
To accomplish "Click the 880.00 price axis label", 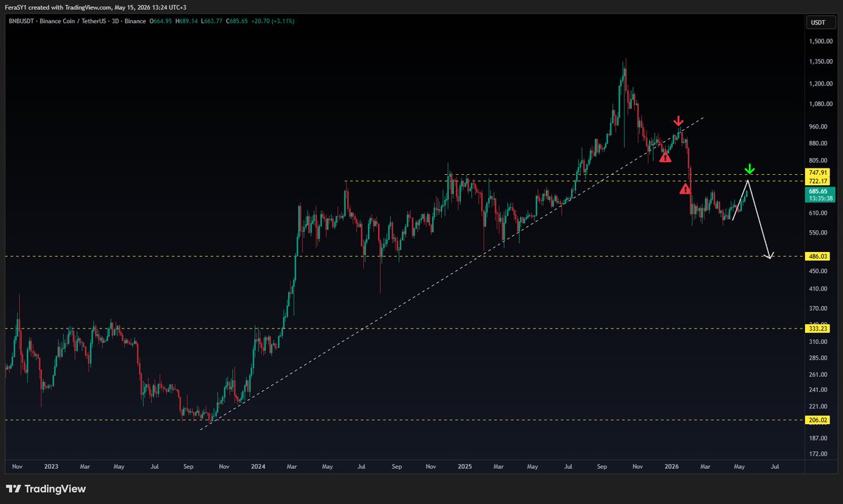I will (x=819, y=143).
